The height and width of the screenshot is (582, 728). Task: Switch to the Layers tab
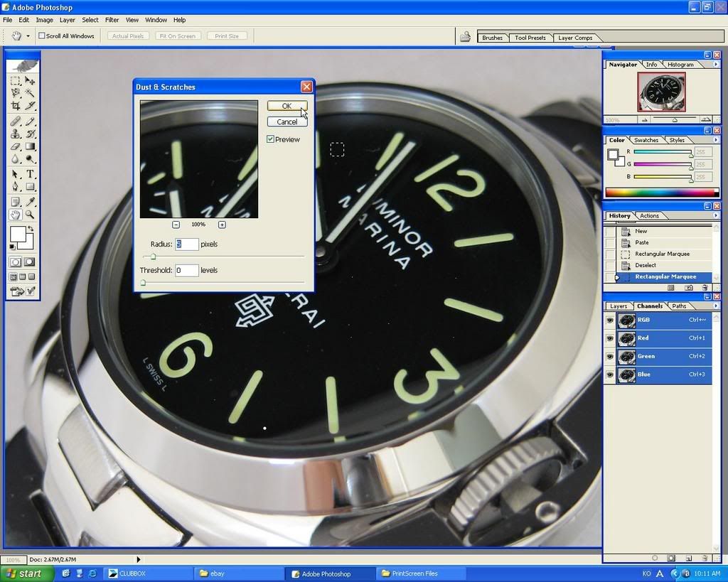[619, 306]
